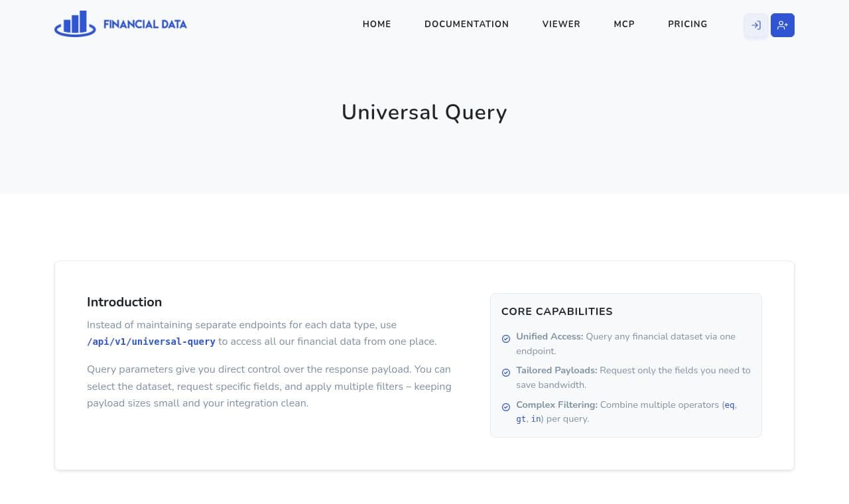The image size is (849, 504).
Task: Click the Introduction heading
Action: 125,302
